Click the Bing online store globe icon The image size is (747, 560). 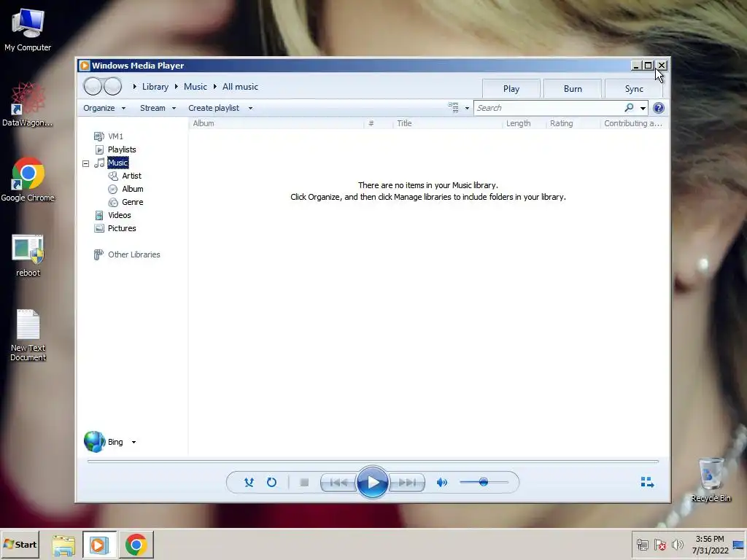pyautogui.click(x=94, y=442)
